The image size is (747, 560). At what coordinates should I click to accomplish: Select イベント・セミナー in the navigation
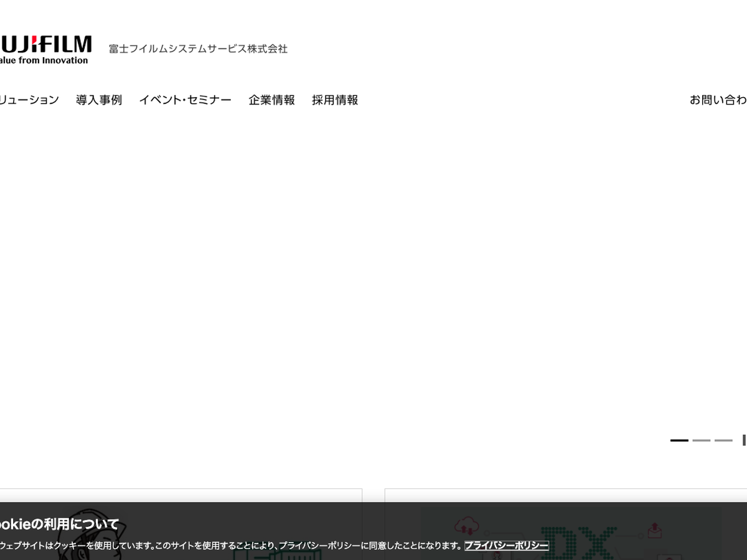click(185, 100)
